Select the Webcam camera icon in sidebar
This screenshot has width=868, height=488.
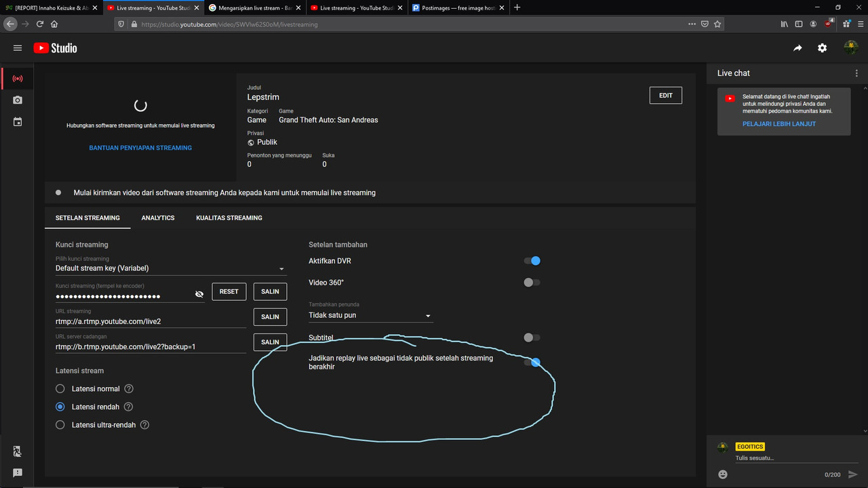point(18,100)
